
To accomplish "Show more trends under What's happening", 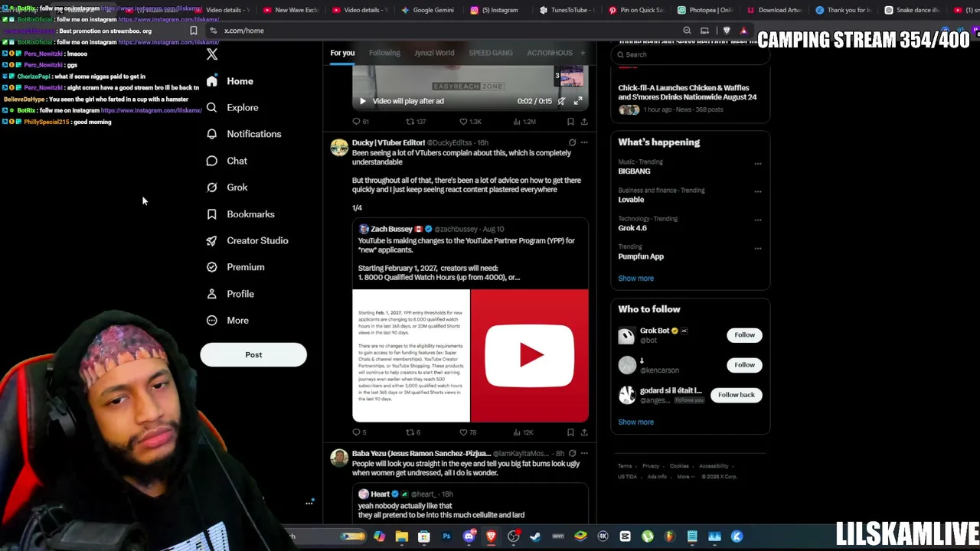I will pyautogui.click(x=635, y=279).
